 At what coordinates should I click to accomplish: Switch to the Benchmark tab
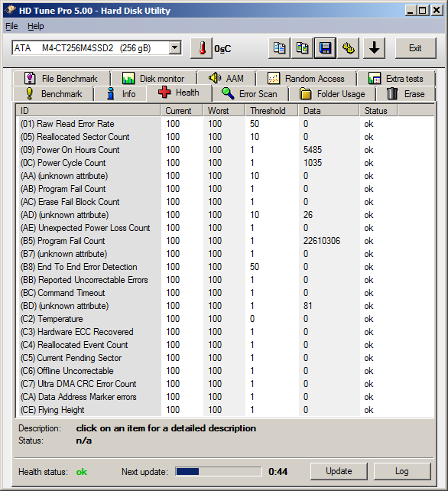(x=54, y=93)
